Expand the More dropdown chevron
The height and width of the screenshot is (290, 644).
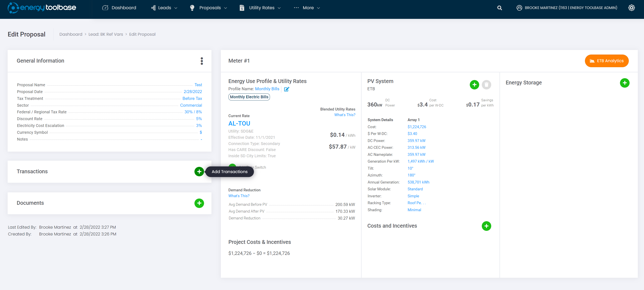pos(319,8)
